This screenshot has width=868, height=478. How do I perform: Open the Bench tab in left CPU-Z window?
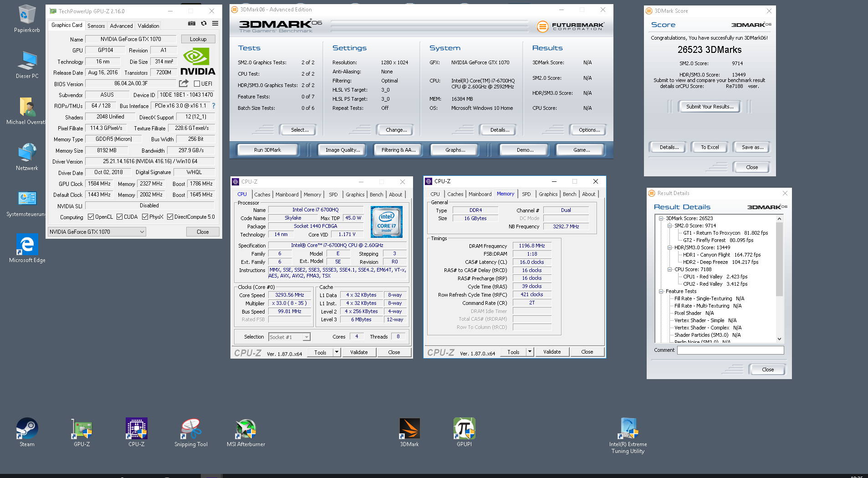pyautogui.click(x=376, y=195)
